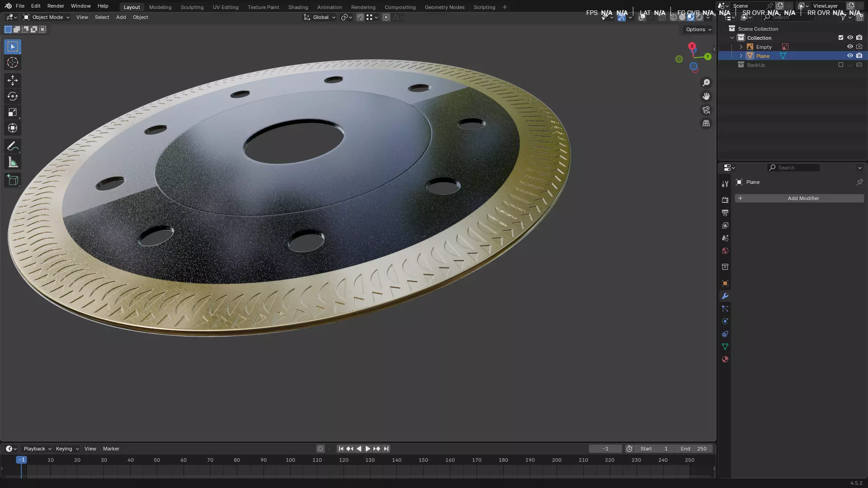The height and width of the screenshot is (488, 868).
Task: Open the Render menu
Action: click(x=56, y=6)
